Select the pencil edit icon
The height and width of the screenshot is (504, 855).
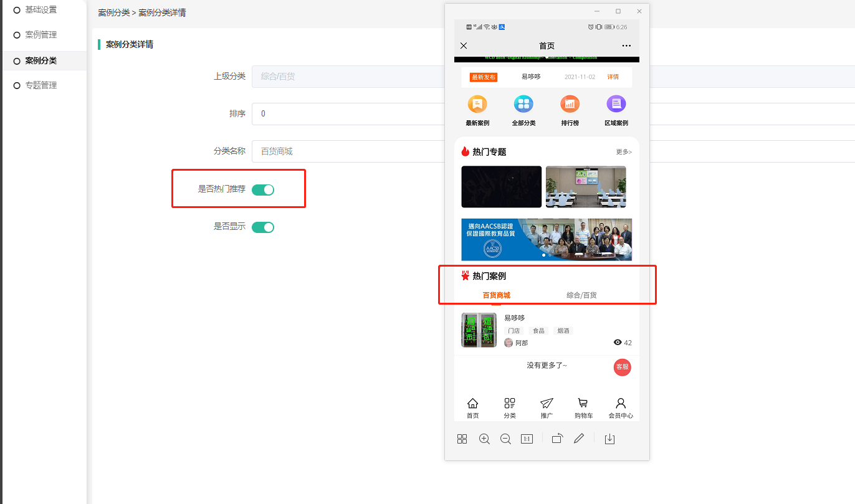(579, 439)
